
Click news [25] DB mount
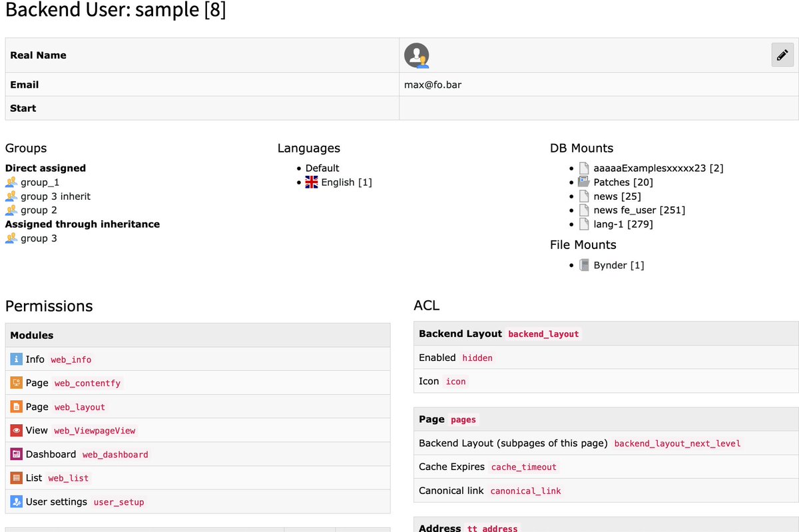(617, 196)
